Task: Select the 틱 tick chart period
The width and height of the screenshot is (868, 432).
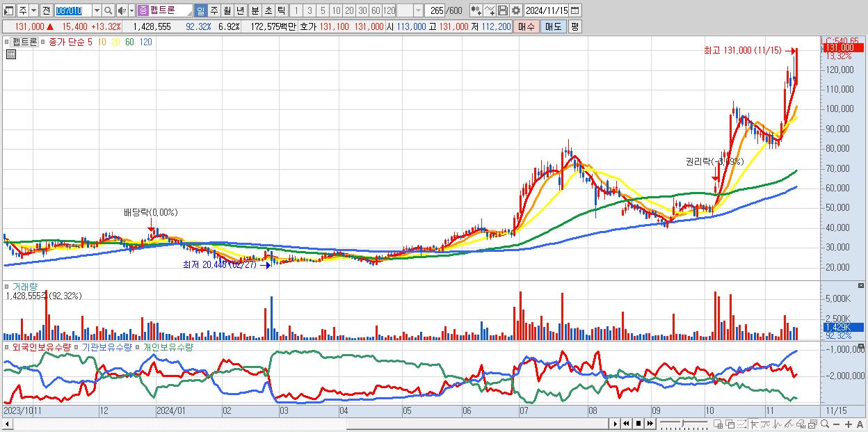Action: click(x=281, y=10)
